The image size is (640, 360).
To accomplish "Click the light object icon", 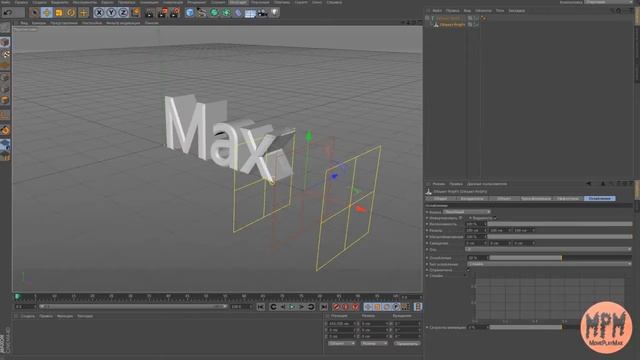I will pos(275,13).
